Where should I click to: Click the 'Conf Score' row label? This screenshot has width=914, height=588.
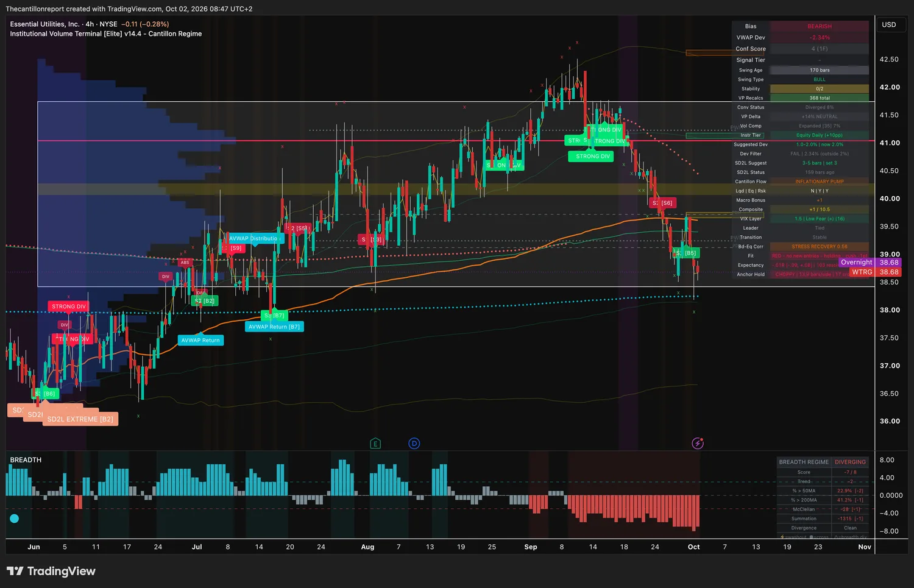point(751,49)
